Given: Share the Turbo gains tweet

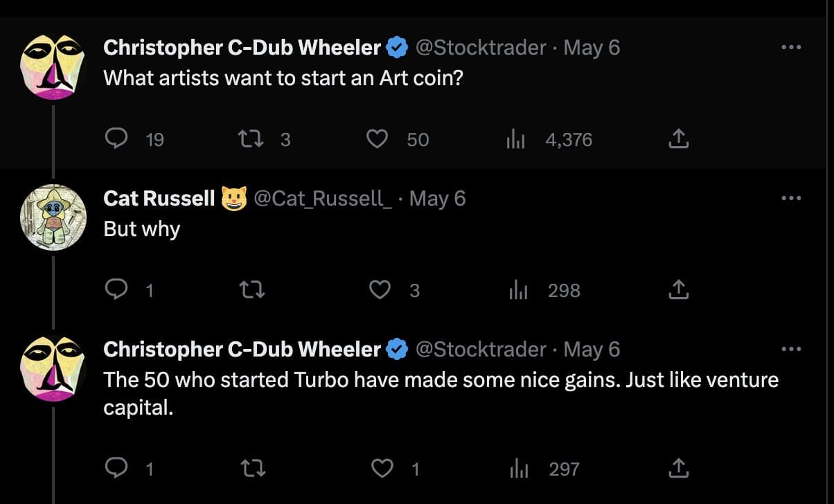Looking at the screenshot, I should (678, 469).
